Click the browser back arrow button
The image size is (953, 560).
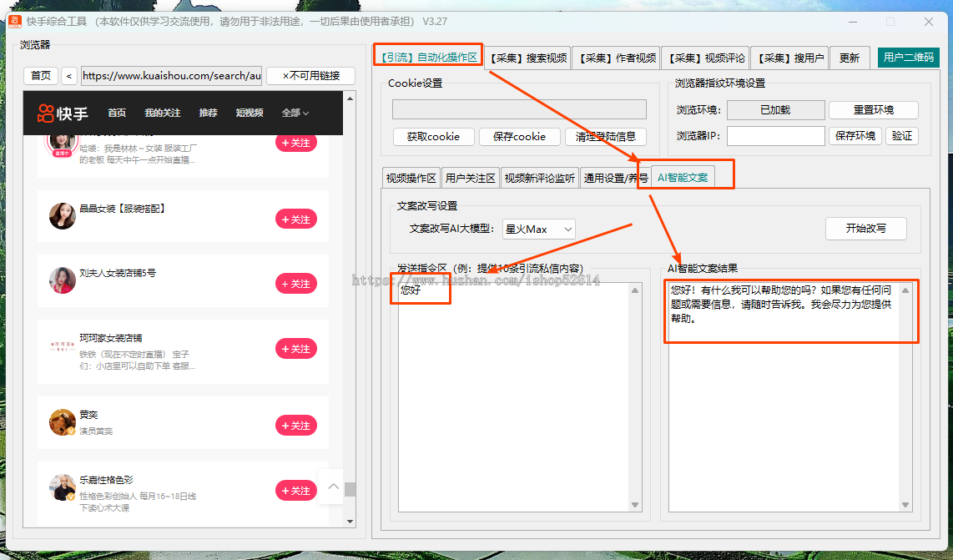68,76
